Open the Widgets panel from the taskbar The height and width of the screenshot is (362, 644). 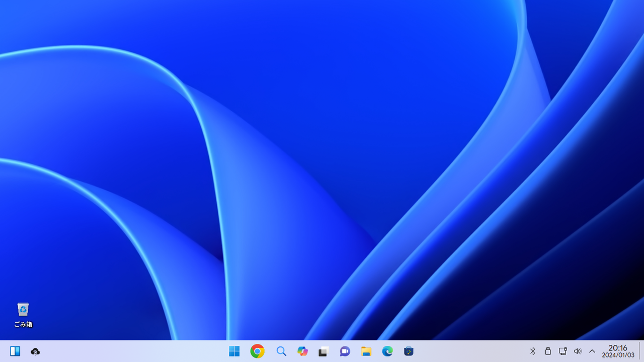pyautogui.click(x=15, y=351)
